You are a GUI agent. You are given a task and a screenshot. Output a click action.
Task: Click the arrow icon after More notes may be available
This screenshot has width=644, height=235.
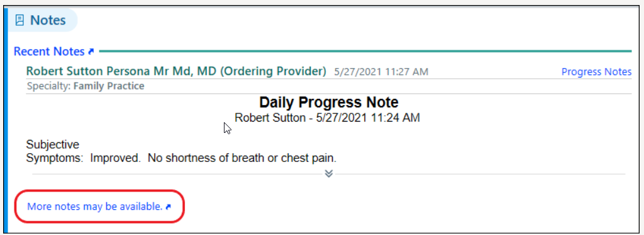click(x=167, y=207)
